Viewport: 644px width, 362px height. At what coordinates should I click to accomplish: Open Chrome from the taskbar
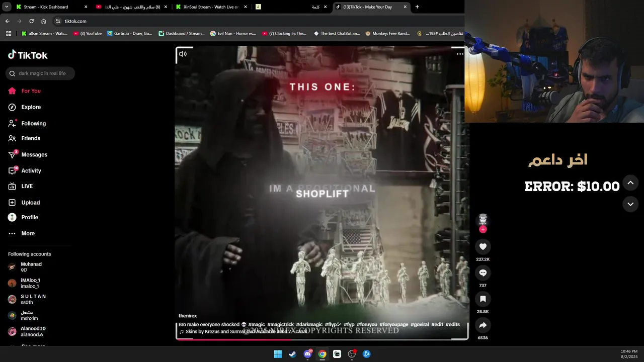tap(322, 354)
